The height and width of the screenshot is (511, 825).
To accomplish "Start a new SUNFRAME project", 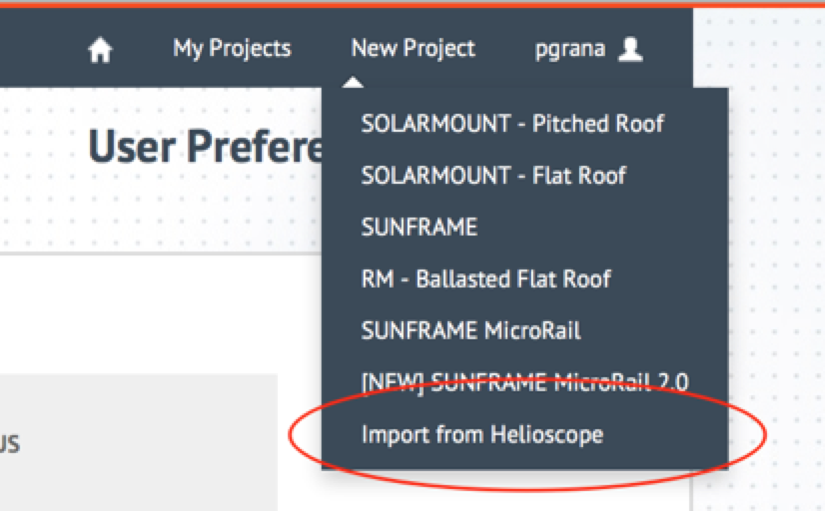I will [419, 228].
